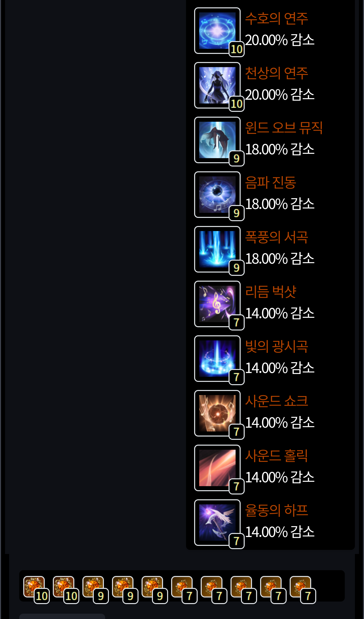Select the 사운드 쇼크 skill icon
364x619 pixels.
coord(217,413)
